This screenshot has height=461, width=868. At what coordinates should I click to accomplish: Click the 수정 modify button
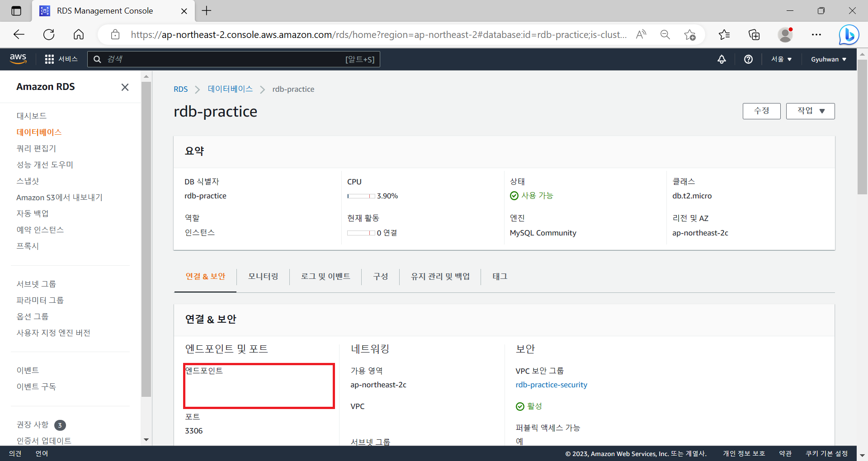click(x=761, y=111)
